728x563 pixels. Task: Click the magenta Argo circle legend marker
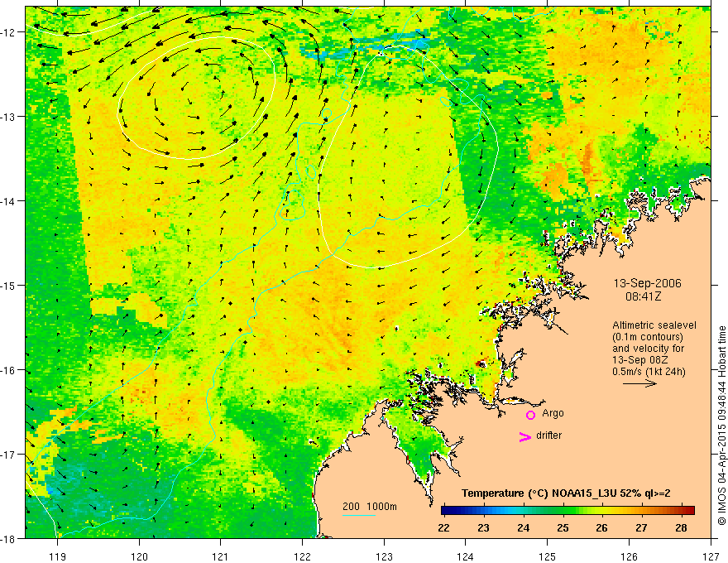tap(530, 416)
